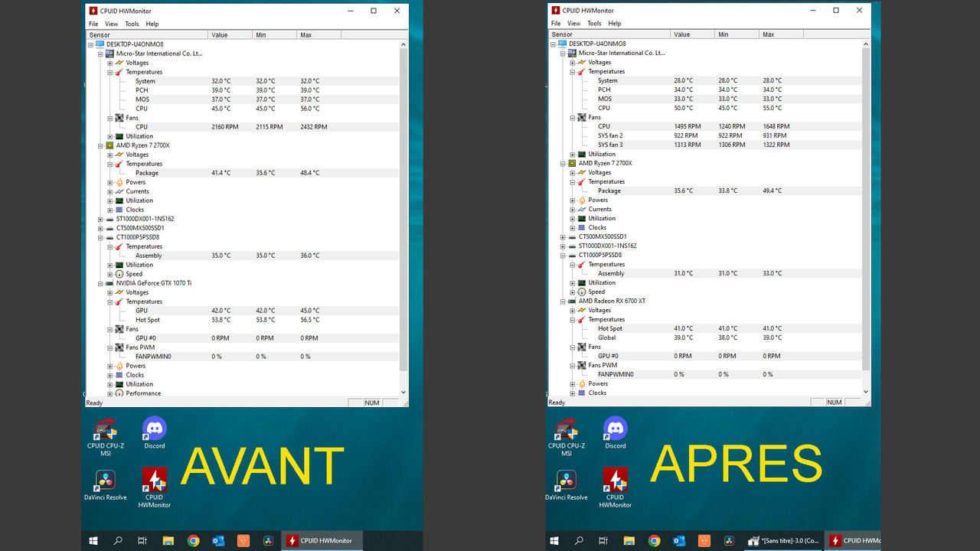The width and height of the screenshot is (980, 551).
Task: Open Tools menu in the AVANT HWMonitor window
Action: (132, 24)
